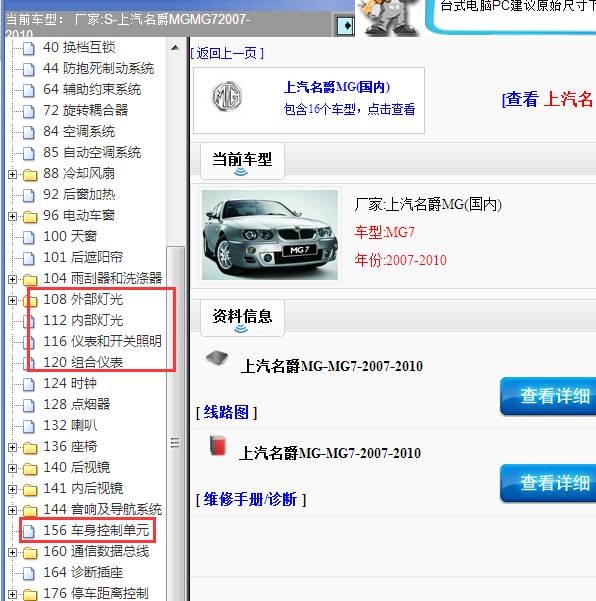Click mechanic cartoon image in header
Image resolution: width=596 pixels, height=601 pixels.
388,18
